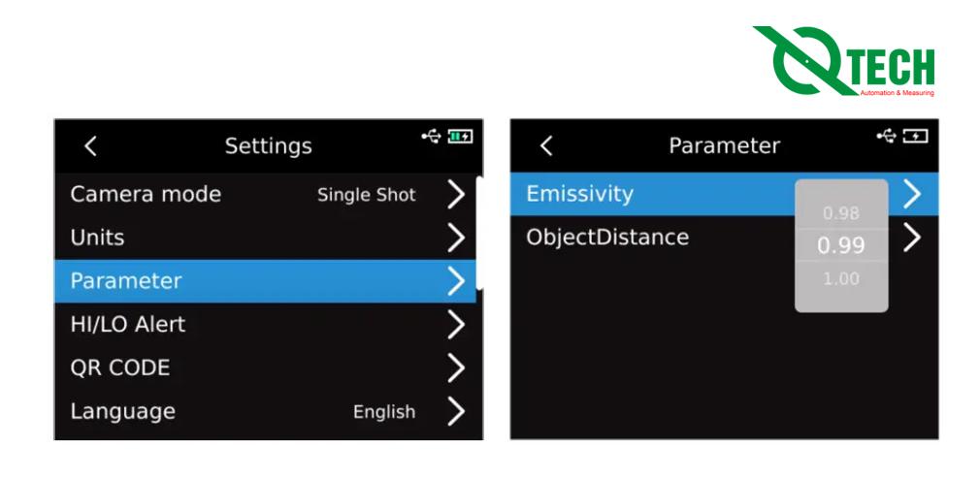The height and width of the screenshot is (479, 980).
Task: Tap back arrow on Parameter screen
Action: point(545,145)
